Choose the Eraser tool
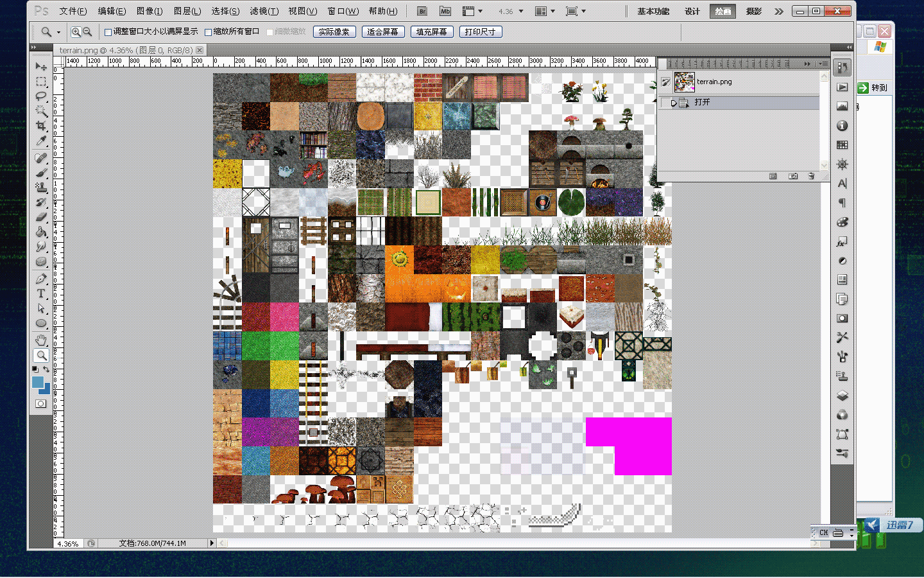This screenshot has width=924, height=578. click(x=41, y=217)
